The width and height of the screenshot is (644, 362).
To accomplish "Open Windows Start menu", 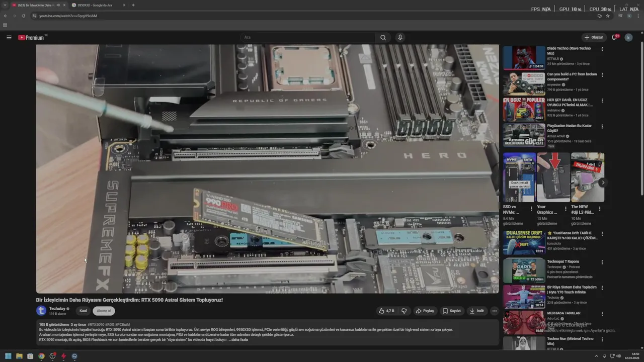I will tap(8, 356).
